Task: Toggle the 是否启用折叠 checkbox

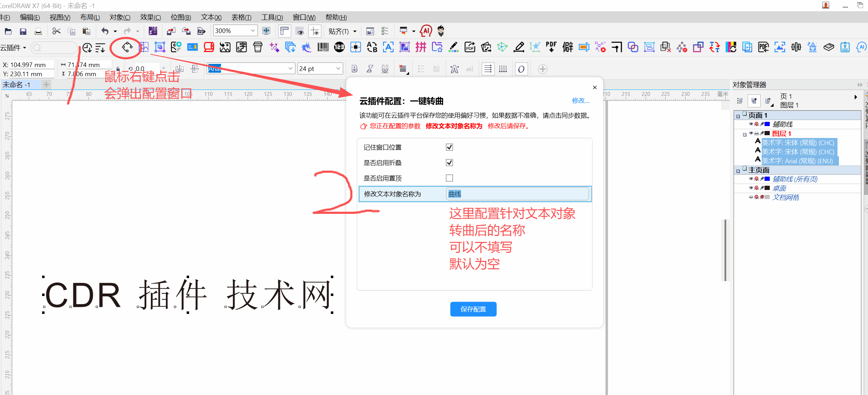Action: 449,163
